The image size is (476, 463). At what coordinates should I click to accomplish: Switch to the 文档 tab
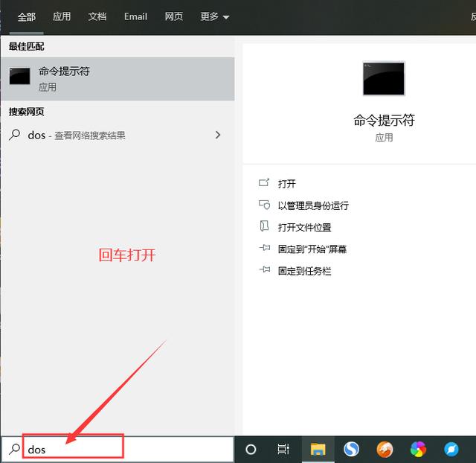(x=97, y=16)
